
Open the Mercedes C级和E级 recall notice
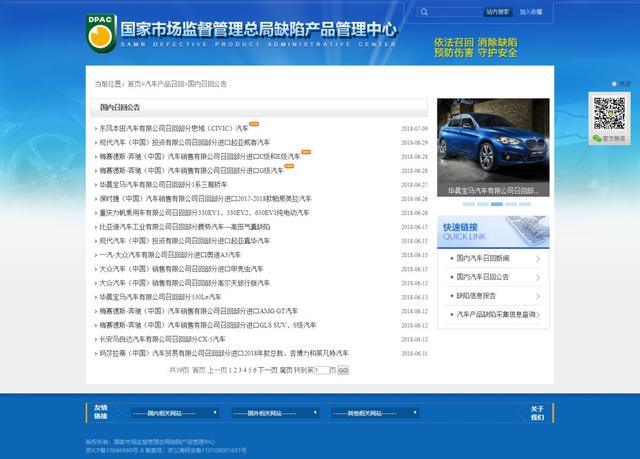click(200, 157)
